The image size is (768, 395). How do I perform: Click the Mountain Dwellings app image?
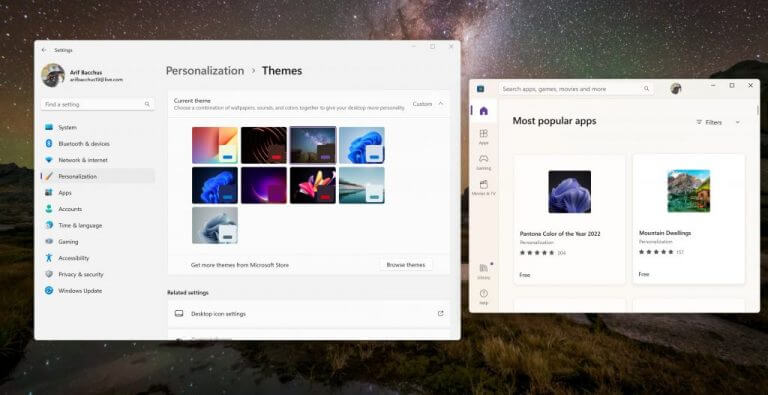[689, 191]
